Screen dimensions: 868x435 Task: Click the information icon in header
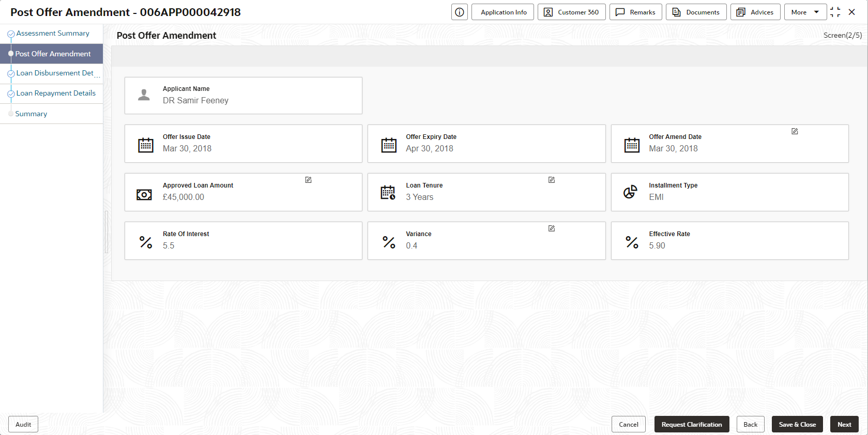pyautogui.click(x=459, y=12)
